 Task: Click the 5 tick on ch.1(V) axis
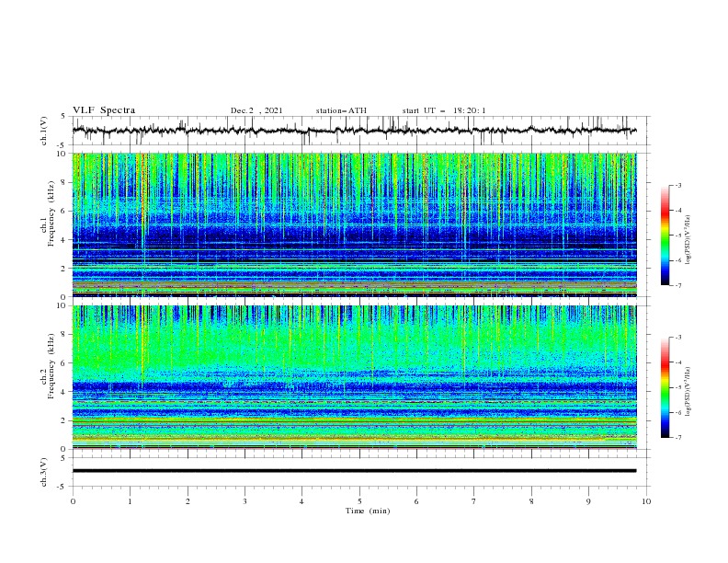(x=63, y=117)
